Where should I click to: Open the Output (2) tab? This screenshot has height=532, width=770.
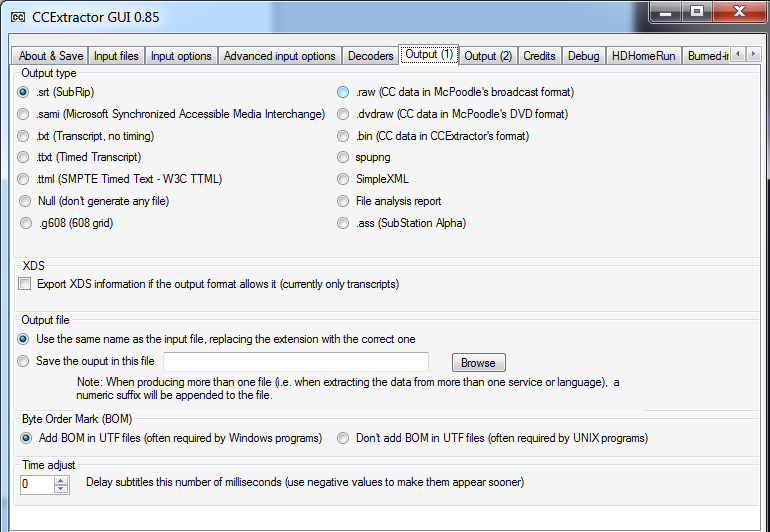pos(488,56)
